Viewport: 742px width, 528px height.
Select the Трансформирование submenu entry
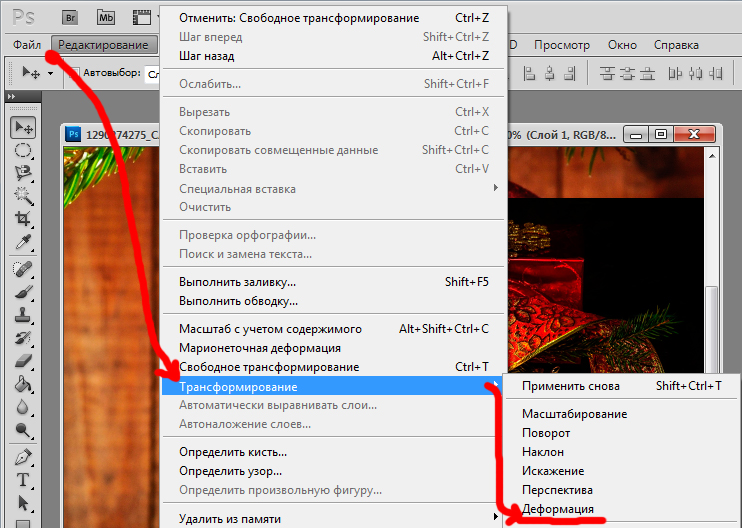tap(332, 386)
